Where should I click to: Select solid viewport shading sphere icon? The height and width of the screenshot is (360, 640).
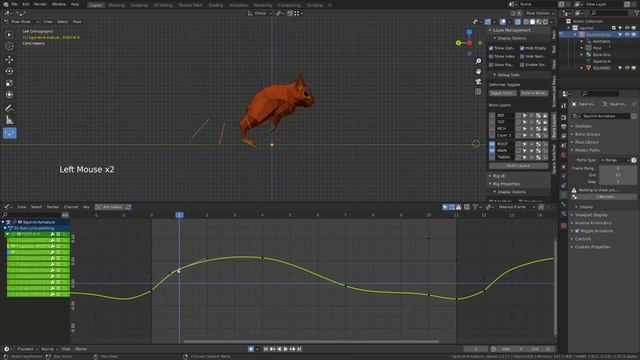pyautogui.click(x=532, y=22)
